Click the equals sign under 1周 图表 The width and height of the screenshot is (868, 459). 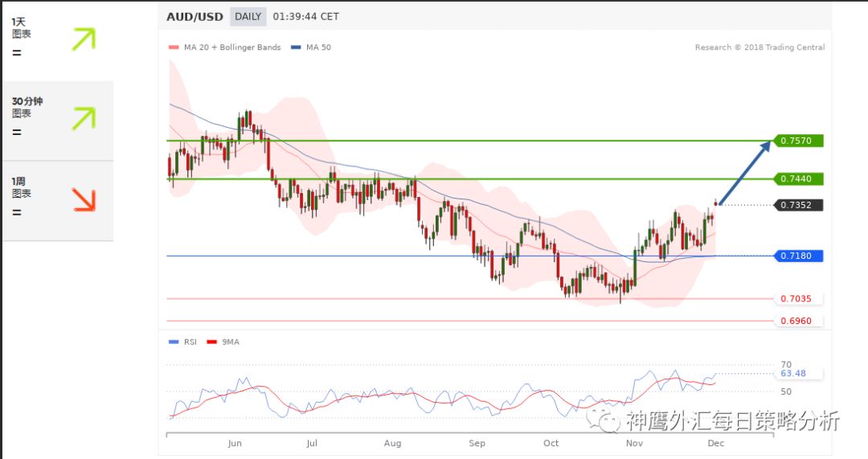coord(16,213)
